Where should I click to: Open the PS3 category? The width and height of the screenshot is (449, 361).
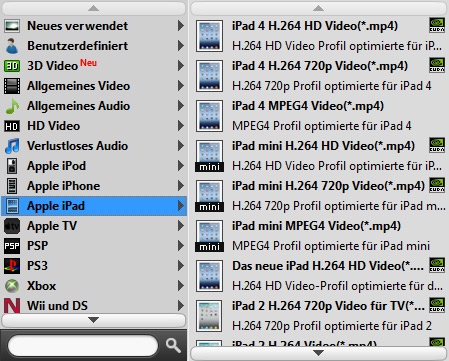(x=94, y=266)
